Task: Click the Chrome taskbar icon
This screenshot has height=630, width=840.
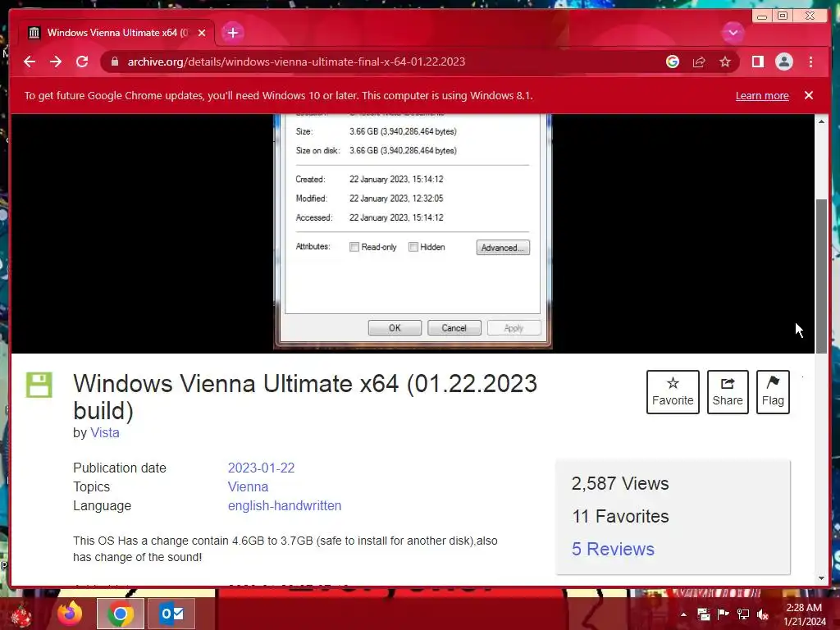Action: [x=121, y=614]
